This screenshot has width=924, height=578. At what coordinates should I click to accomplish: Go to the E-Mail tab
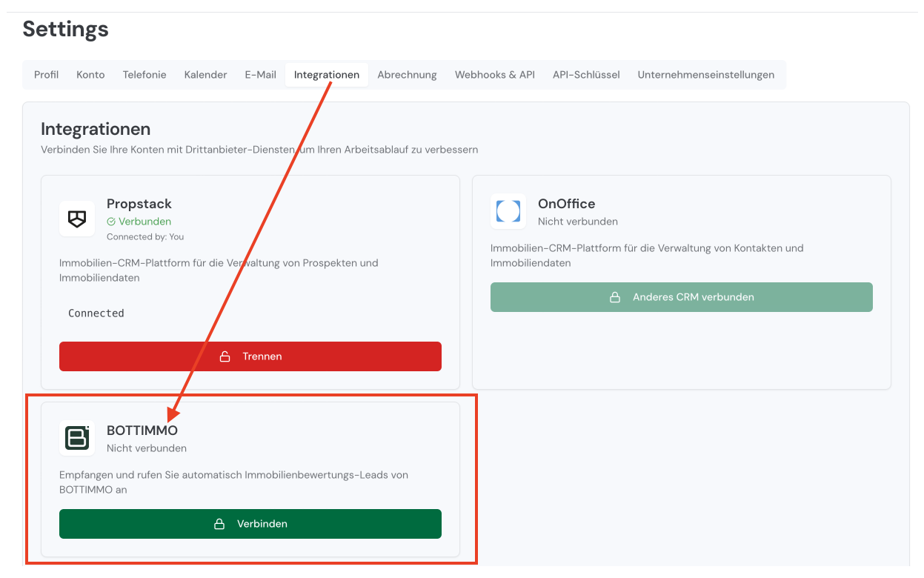261,75
